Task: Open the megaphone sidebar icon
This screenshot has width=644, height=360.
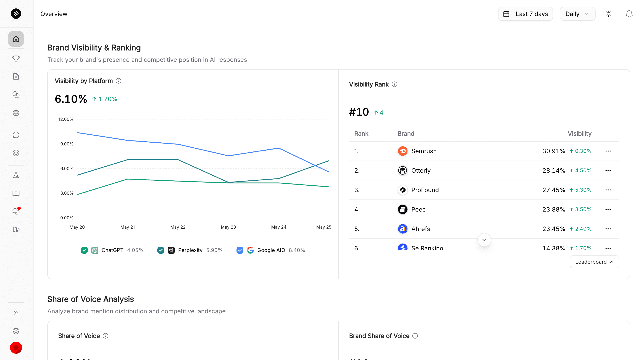Action: pyautogui.click(x=16, y=229)
